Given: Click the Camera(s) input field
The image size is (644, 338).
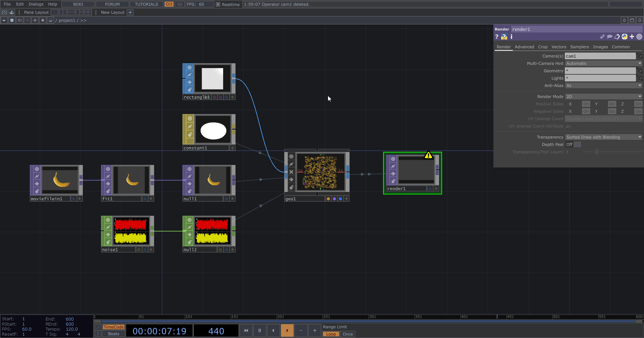Looking at the screenshot, I should click(x=600, y=56).
